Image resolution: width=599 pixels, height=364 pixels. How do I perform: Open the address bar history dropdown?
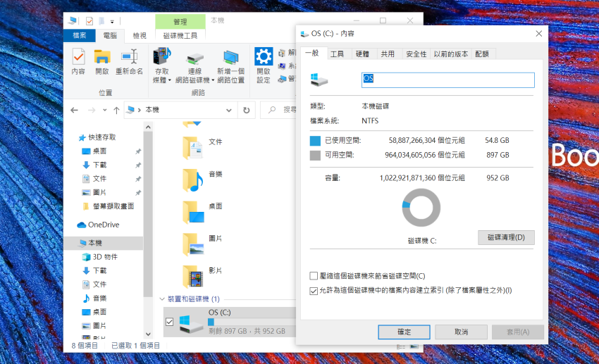[229, 111]
